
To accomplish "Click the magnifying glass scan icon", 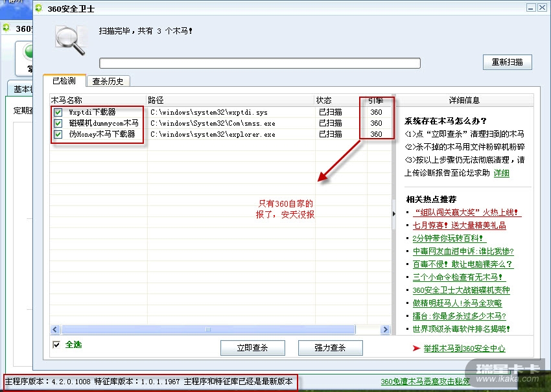I will [x=71, y=40].
